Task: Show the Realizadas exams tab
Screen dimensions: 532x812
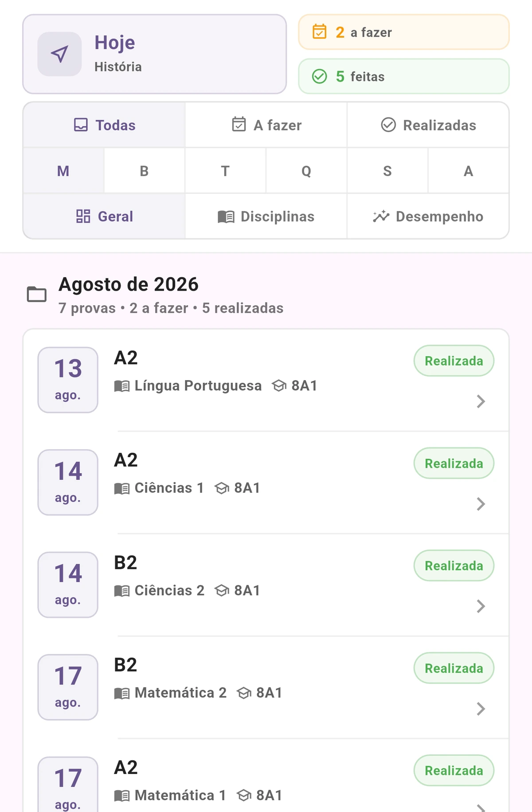Action: [x=428, y=125]
